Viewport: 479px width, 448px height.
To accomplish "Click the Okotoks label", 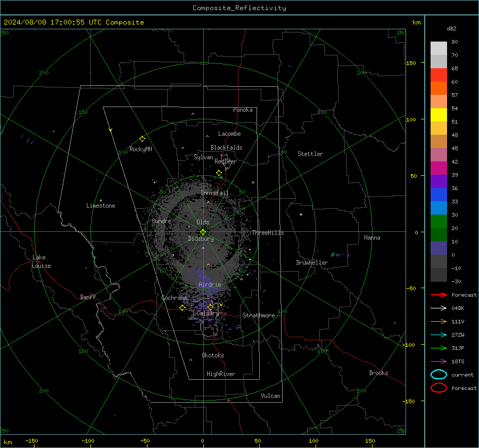I will 213,355.
